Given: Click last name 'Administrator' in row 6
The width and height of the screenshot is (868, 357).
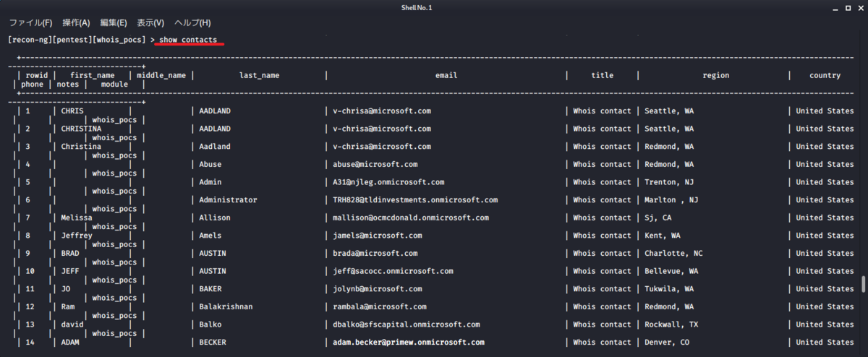Looking at the screenshot, I should tap(228, 200).
